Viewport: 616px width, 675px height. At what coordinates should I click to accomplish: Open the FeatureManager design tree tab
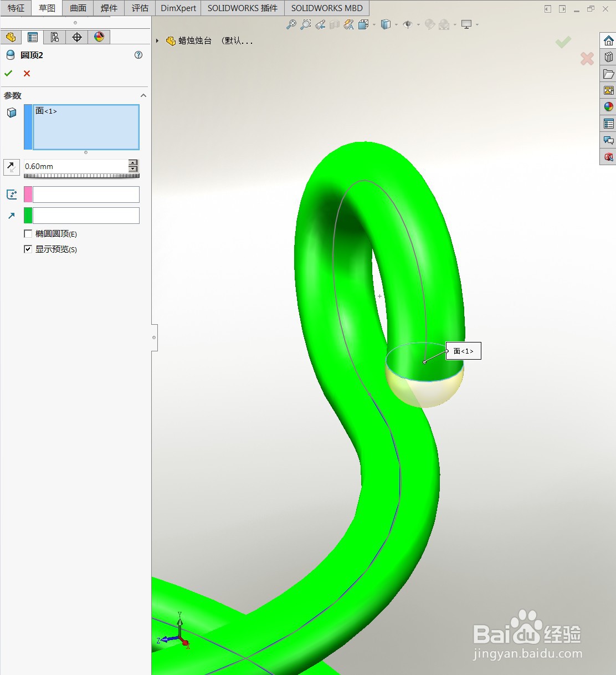tap(11, 37)
